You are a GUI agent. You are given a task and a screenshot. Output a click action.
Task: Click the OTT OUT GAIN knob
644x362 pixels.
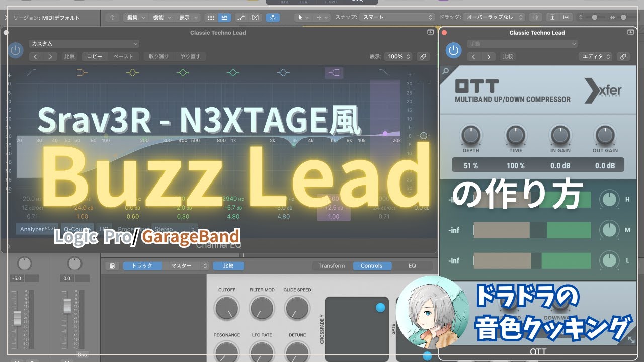605,135
